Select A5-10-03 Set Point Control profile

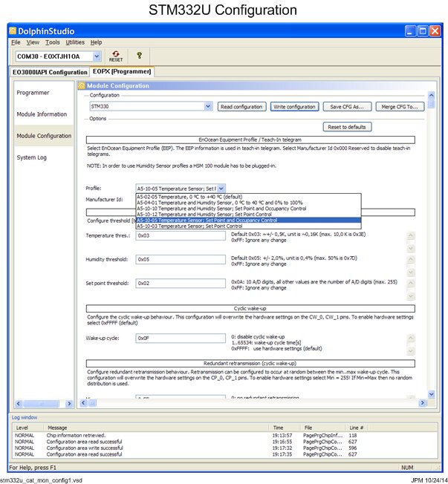(x=248, y=226)
